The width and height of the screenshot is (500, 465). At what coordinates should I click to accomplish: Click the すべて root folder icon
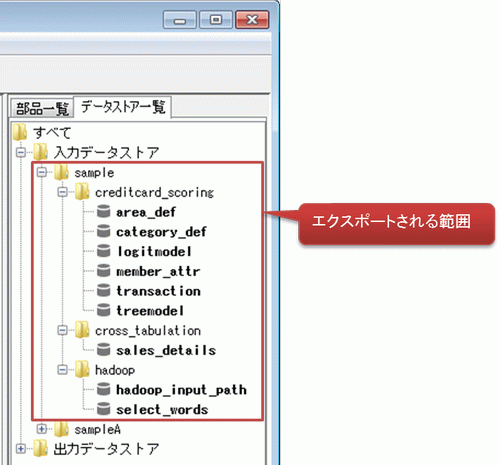point(20,132)
